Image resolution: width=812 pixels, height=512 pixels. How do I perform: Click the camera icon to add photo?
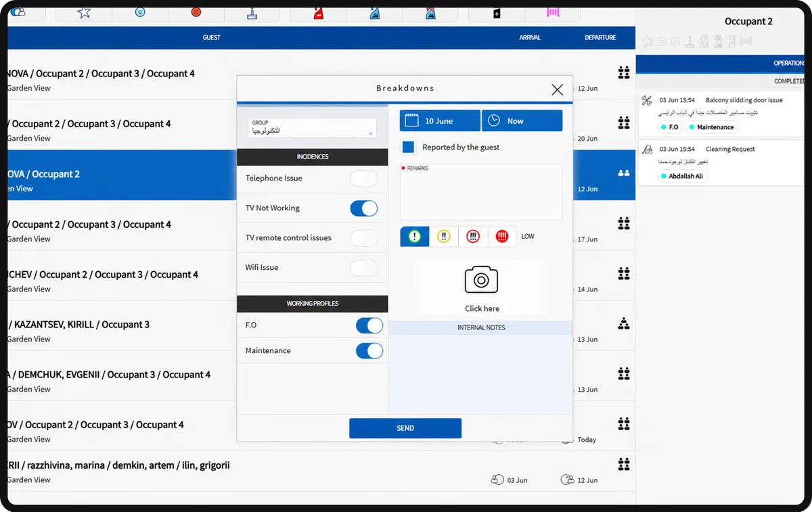point(481,279)
